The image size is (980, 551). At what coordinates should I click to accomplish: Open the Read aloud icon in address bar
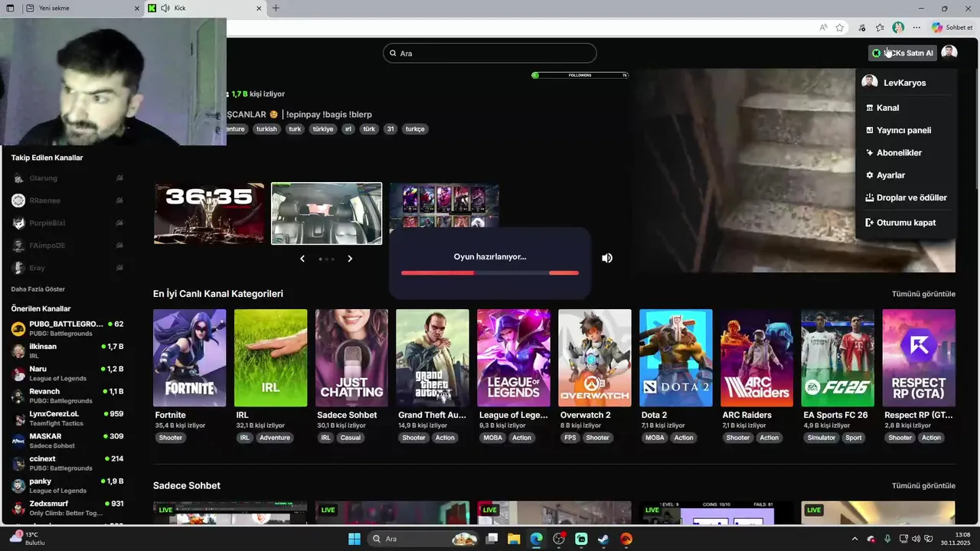coord(823,28)
